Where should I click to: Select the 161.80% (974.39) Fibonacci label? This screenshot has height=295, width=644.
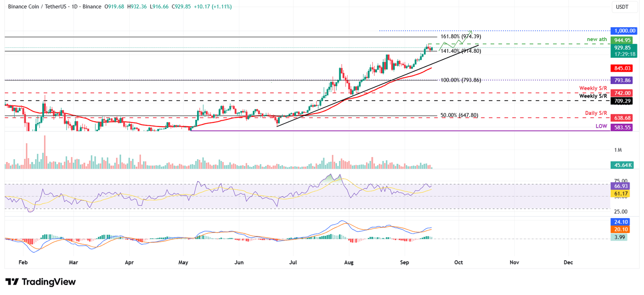(x=461, y=36)
